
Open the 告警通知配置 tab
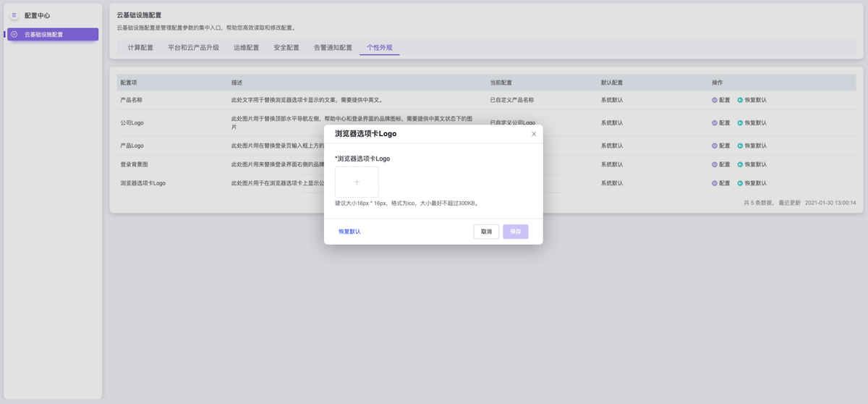click(333, 48)
